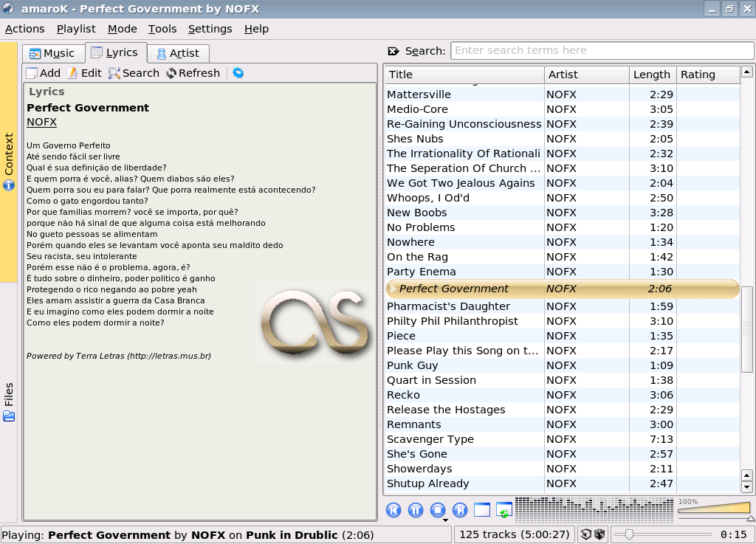Add lyrics using the Add button
This screenshot has width=756, height=544.
click(x=44, y=73)
